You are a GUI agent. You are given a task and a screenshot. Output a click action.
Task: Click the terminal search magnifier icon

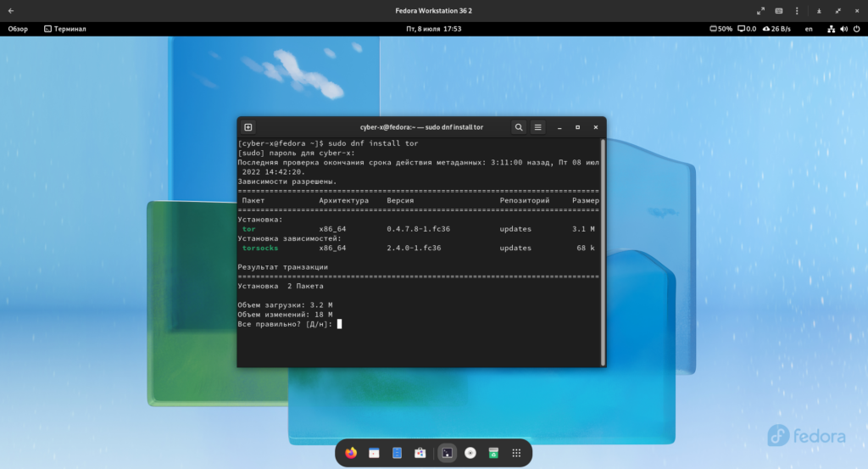coord(519,127)
